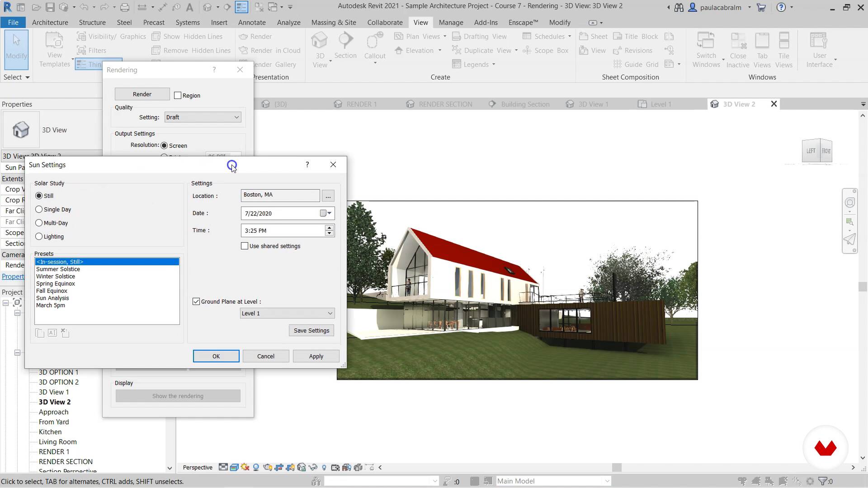Click OK in Sun Settings dialog
This screenshot has width=868, height=488.
click(x=216, y=356)
